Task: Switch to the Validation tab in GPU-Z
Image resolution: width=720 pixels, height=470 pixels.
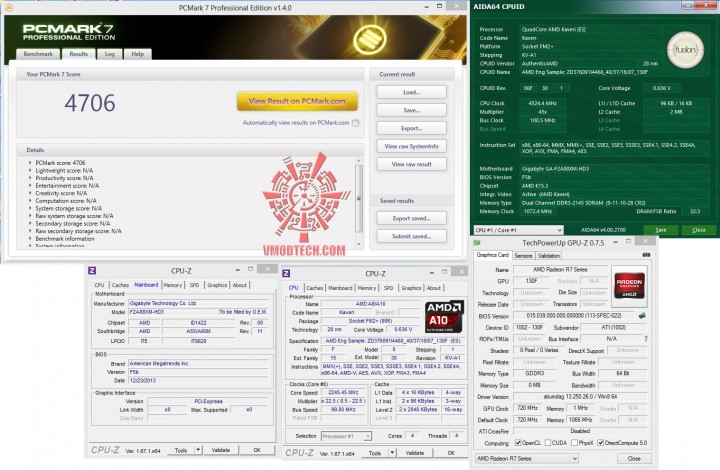Action: pyautogui.click(x=549, y=256)
